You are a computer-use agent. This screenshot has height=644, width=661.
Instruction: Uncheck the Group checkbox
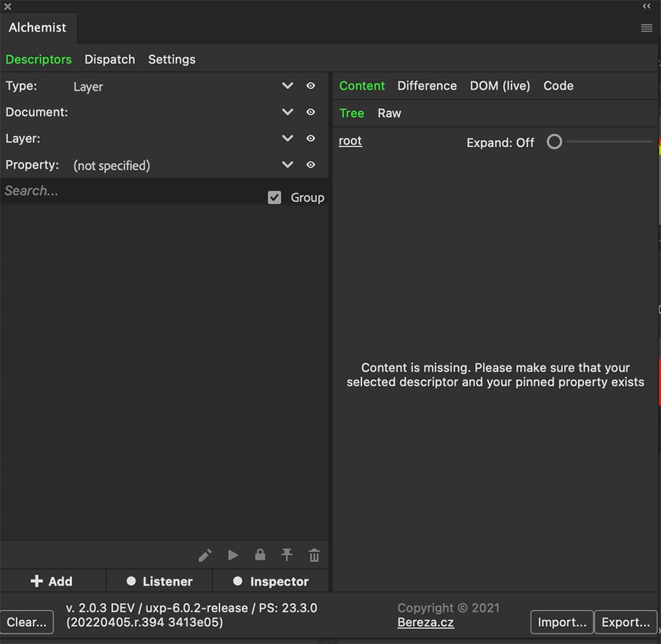274,197
